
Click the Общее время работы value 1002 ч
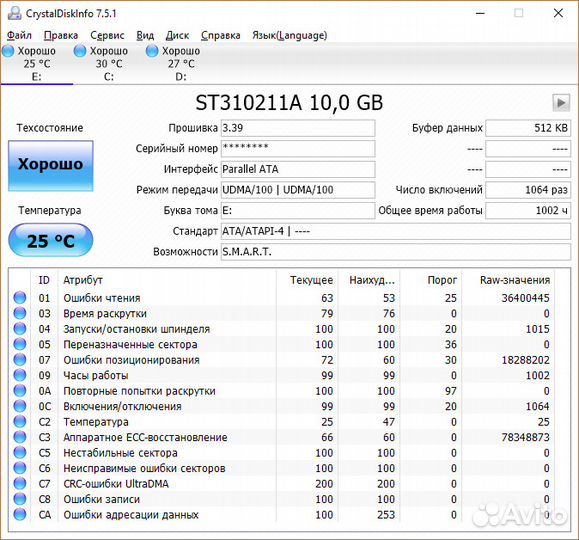tap(528, 211)
